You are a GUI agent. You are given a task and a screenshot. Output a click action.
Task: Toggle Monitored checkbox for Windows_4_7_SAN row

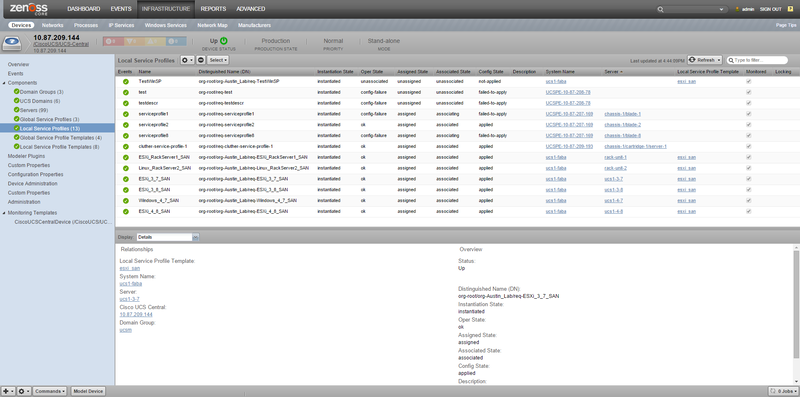(748, 201)
